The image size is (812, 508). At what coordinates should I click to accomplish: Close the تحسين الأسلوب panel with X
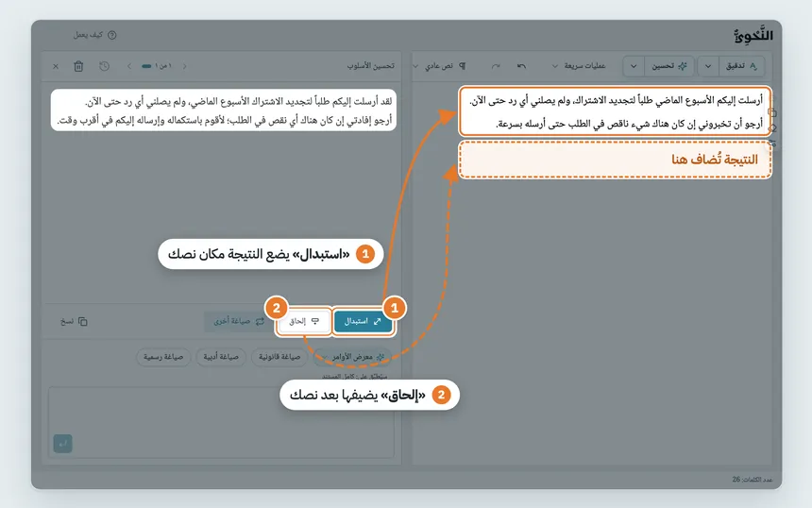[56, 66]
